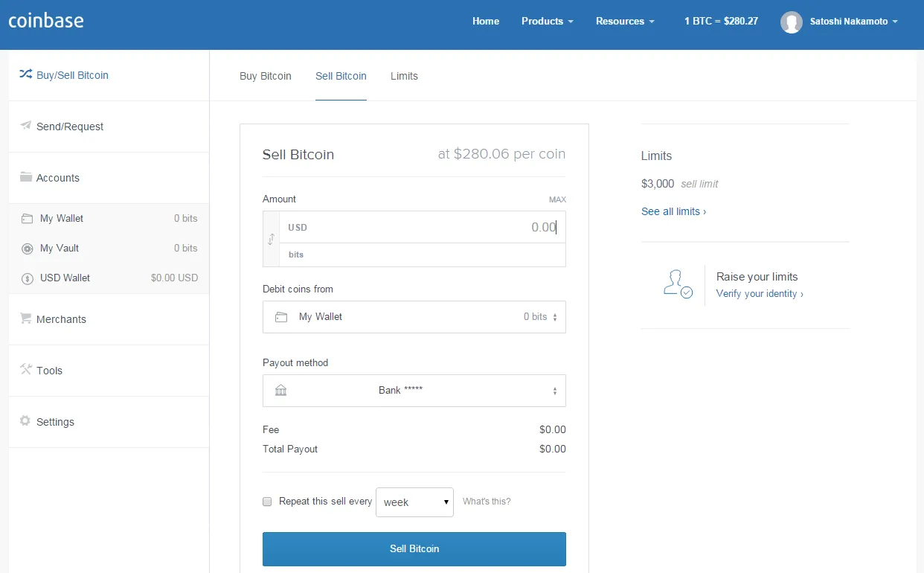The height and width of the screenshot is (573, 924).
Task: Click the Accounts folder icon
Action: pos(25,177)
